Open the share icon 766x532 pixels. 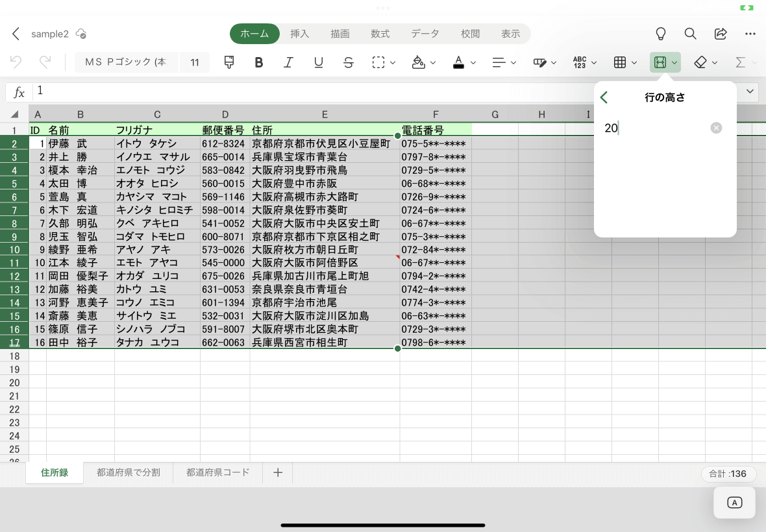721,34
